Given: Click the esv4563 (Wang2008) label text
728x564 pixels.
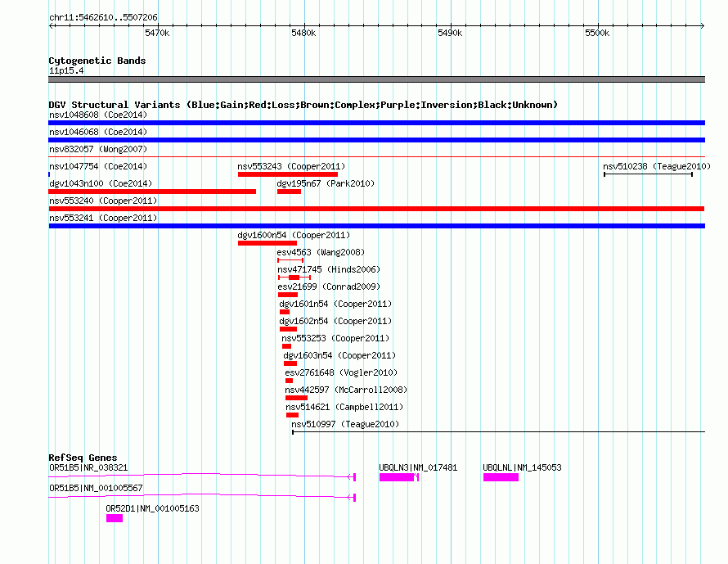Looking at the screenshot, I should tap(321, 252).
